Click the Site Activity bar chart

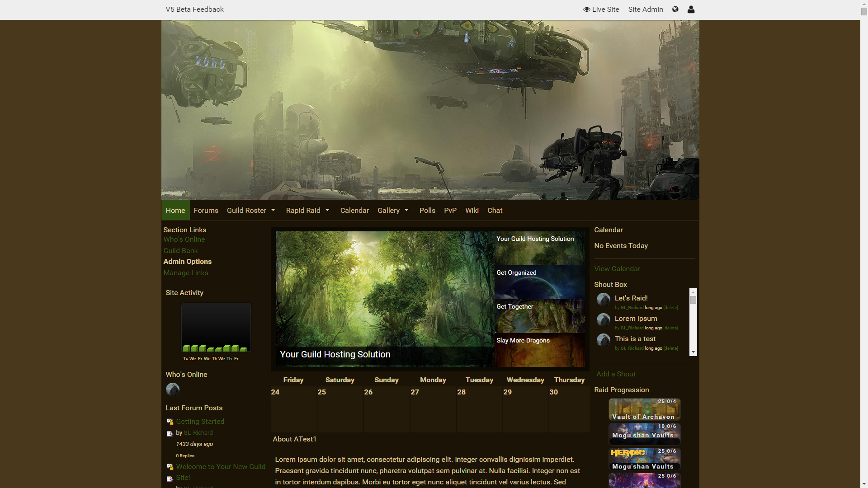216,327
